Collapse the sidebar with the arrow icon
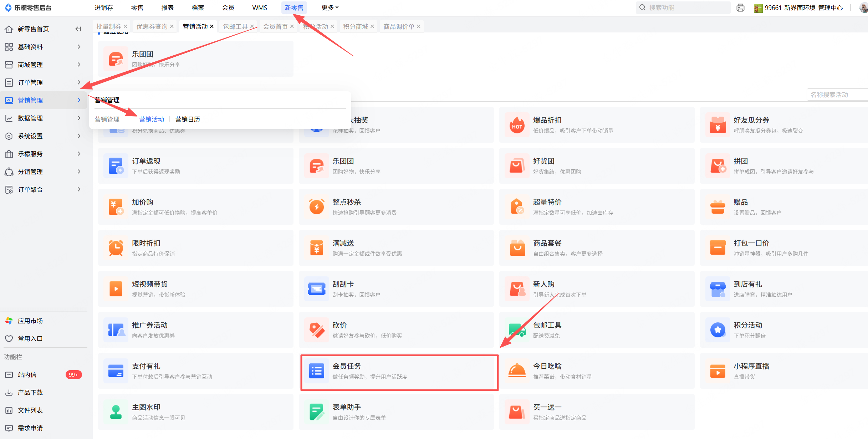868x439 pixels. point(78,29)
